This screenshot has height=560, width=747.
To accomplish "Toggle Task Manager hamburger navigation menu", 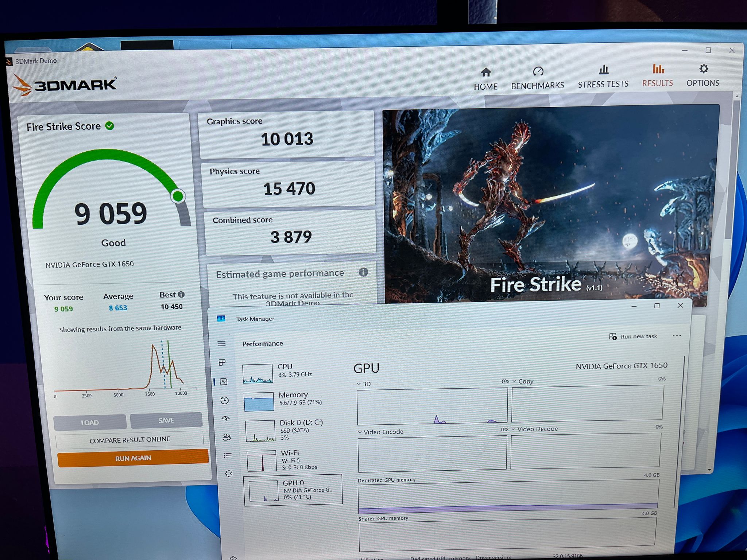I will (x=221, y=343).
